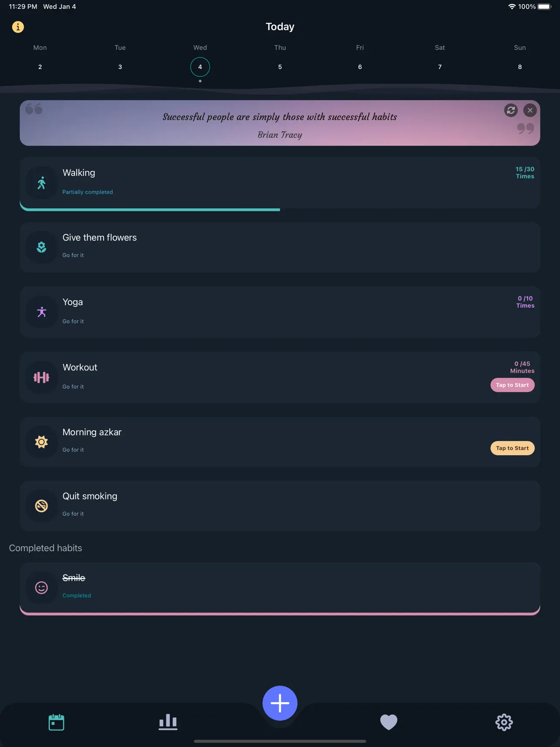Viewport: 560px width, 747px height.
Task: Start the Morning azkar habit
Action: click(x=512, y=448)
